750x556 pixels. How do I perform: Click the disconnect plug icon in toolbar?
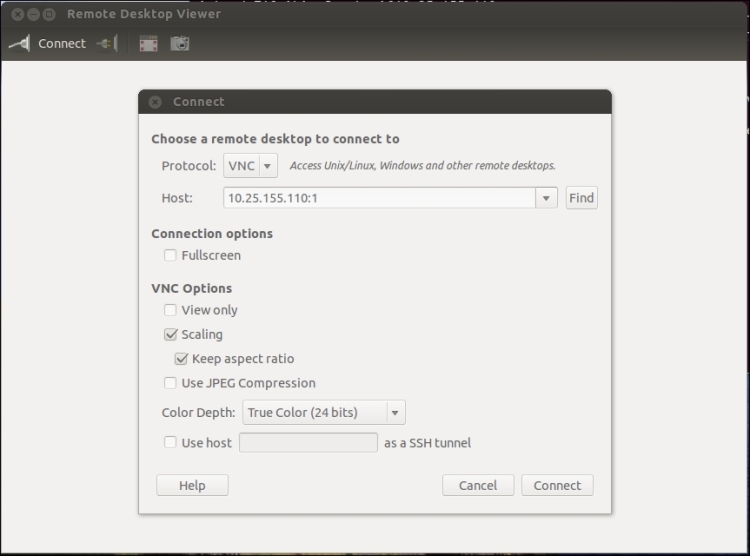click(x=107, y=44)
